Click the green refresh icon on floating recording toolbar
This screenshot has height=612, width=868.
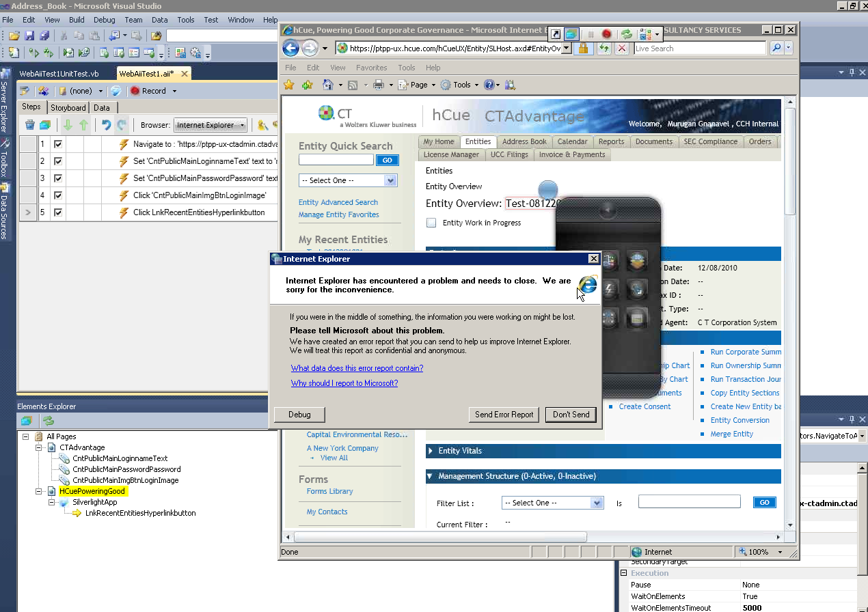coord(626,34)
